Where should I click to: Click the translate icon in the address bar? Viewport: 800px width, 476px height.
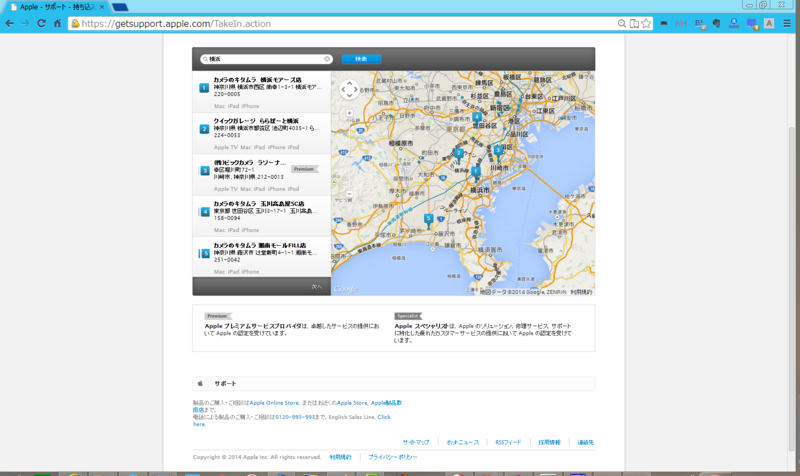pyautogui.click(x=634, y=23)
